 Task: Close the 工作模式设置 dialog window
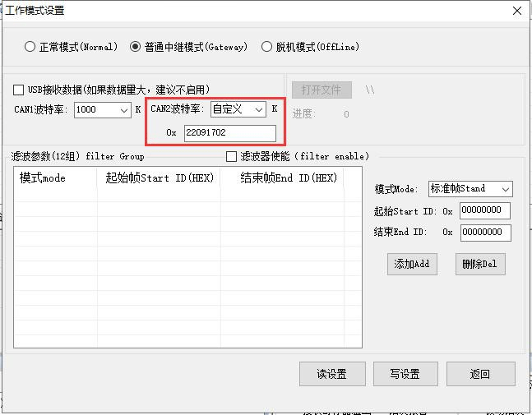point(516,11)
